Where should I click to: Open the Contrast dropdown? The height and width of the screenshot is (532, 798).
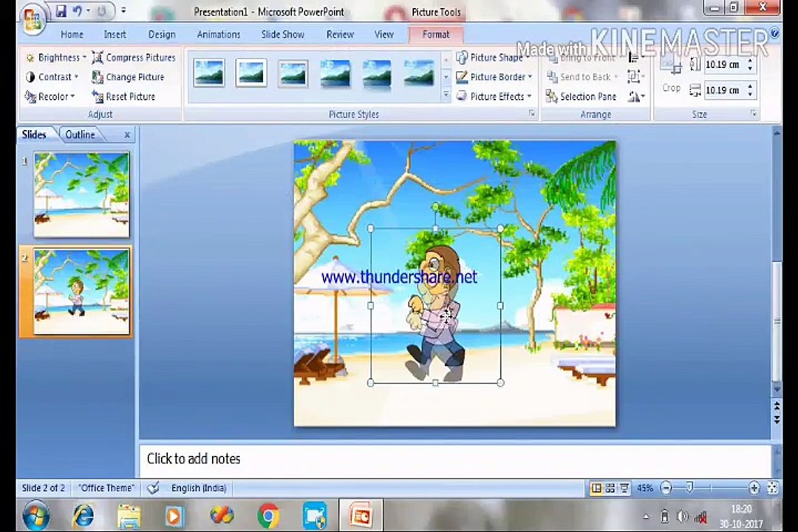pos(52,77)
